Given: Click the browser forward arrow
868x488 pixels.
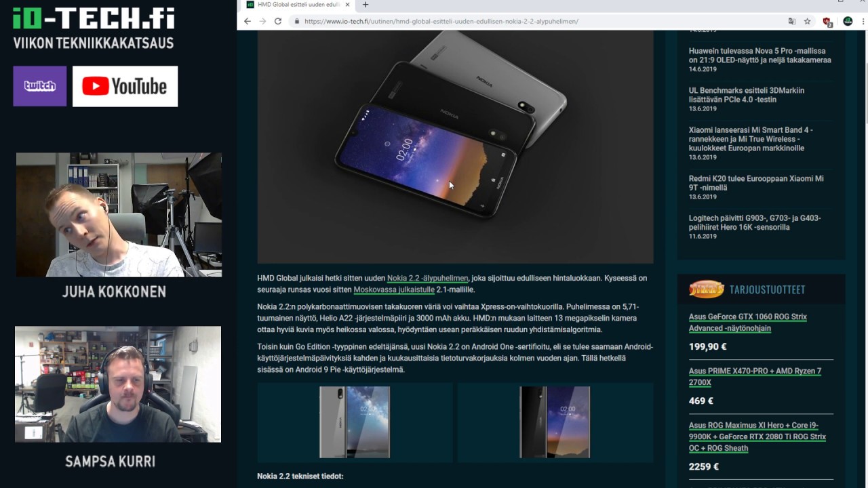Looking at the screenshot, I should [262, 21].
